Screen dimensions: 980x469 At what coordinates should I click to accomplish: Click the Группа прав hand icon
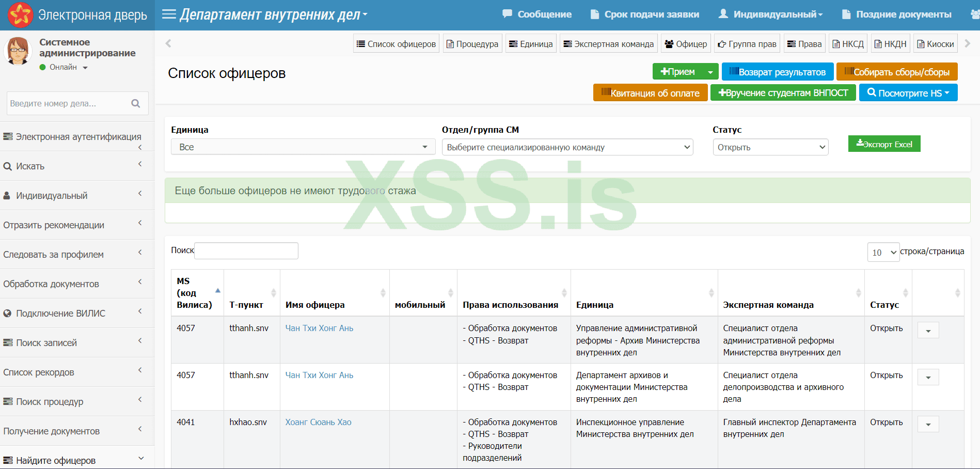point(722,43)
